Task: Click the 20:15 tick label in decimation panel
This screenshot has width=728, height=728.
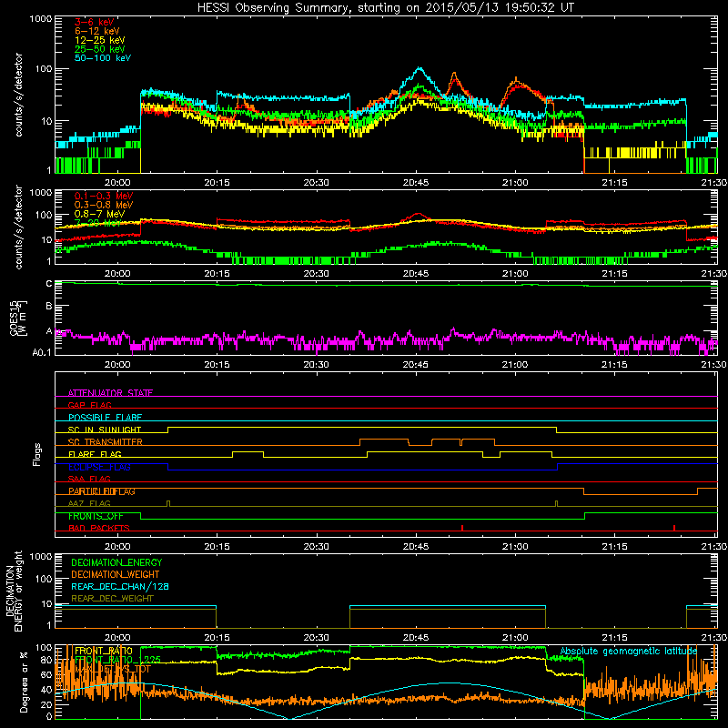Action: coord(217,638)
